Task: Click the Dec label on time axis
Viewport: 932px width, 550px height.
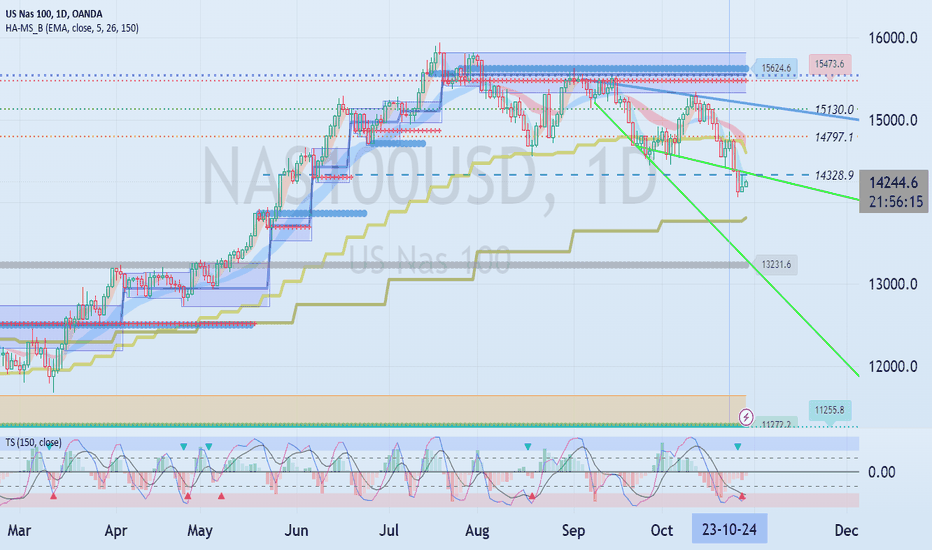Action: click(846, 530)
